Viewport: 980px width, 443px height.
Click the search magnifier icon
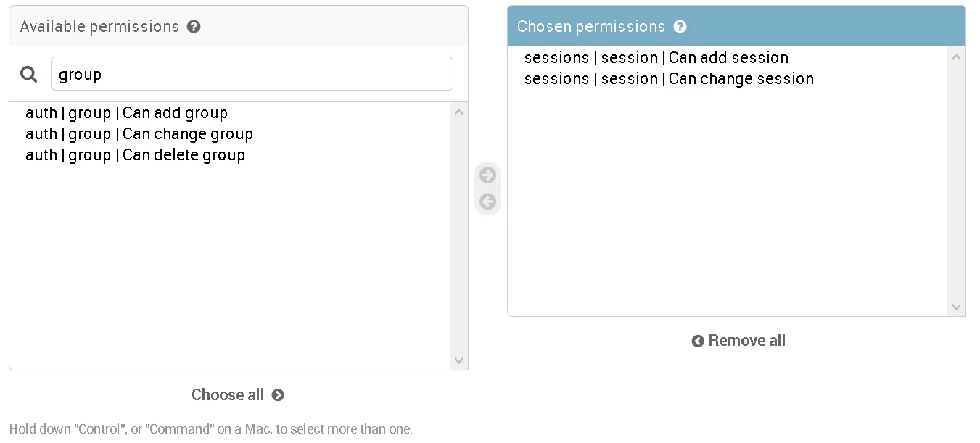click(29, 74)
